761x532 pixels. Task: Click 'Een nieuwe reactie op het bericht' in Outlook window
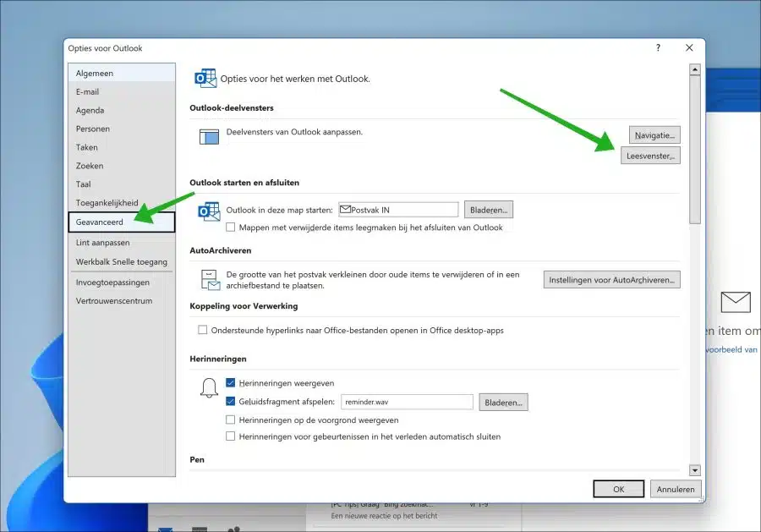(385, 515)
